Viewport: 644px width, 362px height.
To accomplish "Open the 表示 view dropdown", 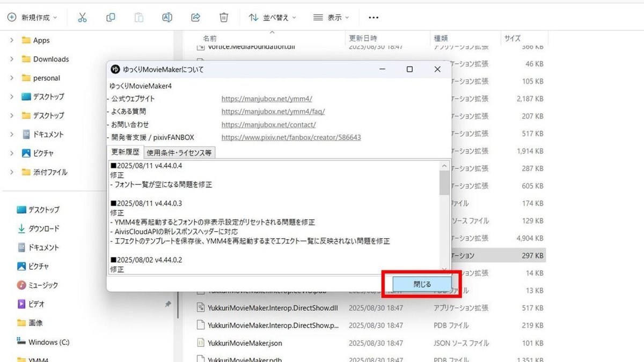I will click(331, 17).
